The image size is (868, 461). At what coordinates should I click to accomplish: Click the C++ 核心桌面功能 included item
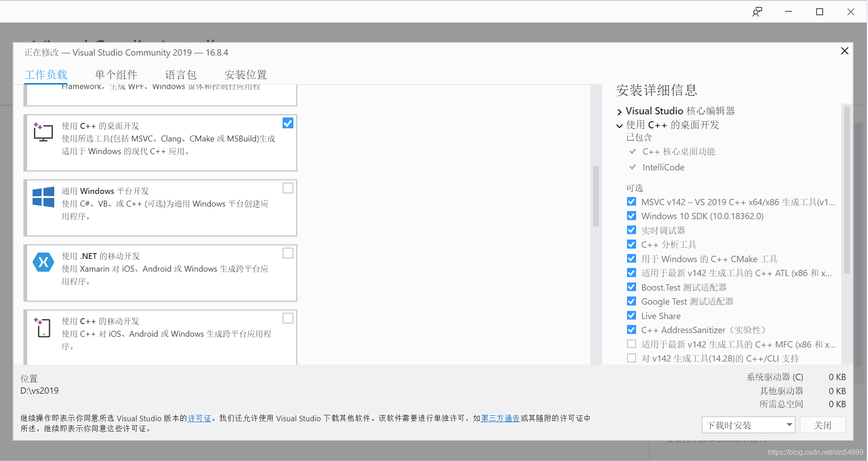coord(679,151)
